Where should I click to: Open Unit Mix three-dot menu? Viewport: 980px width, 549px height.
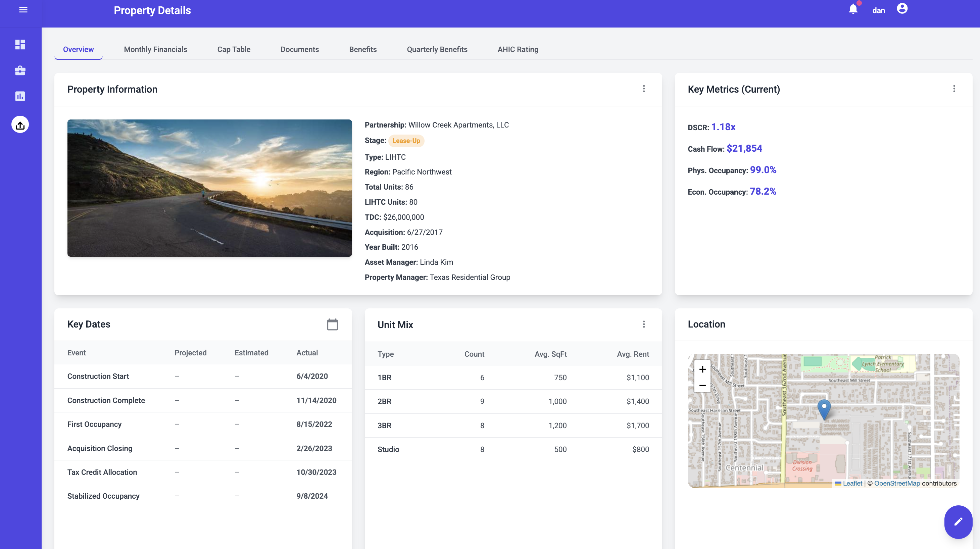(644, 324)
